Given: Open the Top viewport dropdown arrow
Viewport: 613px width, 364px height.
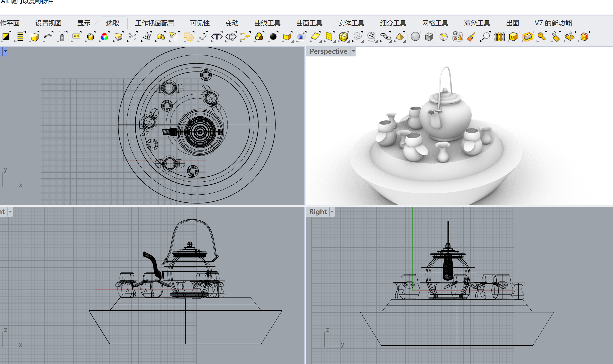Looking at the screenshot, I should (x=5, y=51).
